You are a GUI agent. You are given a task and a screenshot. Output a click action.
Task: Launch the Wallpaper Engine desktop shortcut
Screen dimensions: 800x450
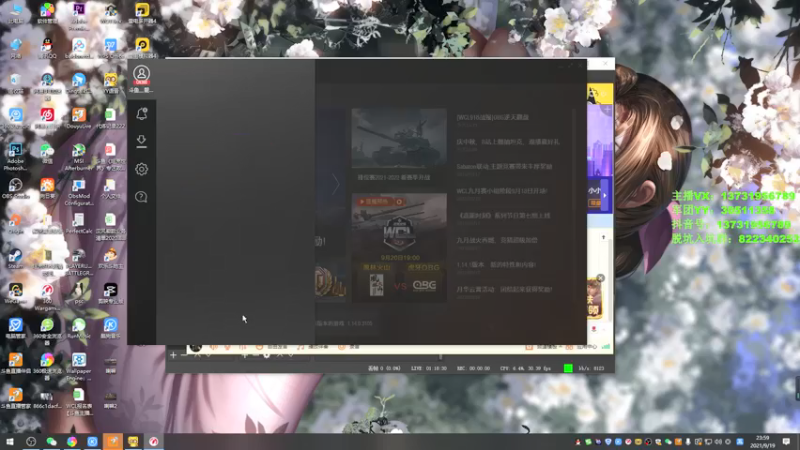click(x=79, y=366)
